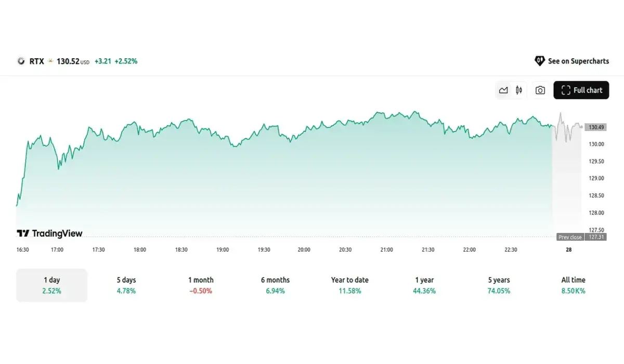Click the RTX ticker symbol

pyautogui.click(x=36, y=61)
